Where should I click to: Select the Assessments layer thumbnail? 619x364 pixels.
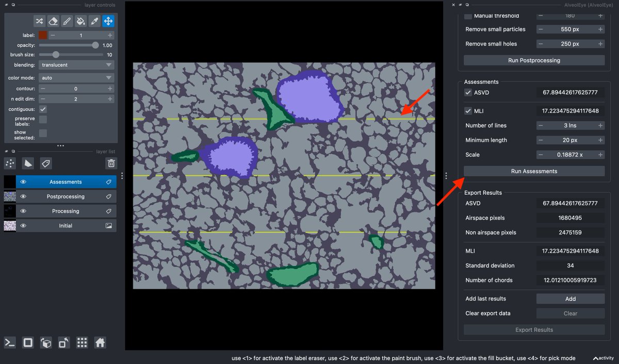click(10, 182)
